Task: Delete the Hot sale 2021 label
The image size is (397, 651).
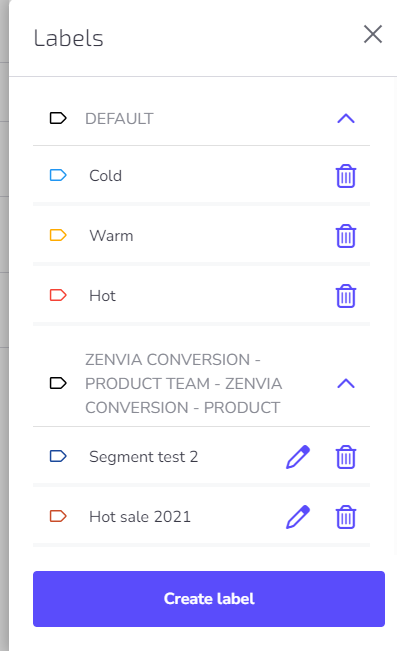Action: click(x=346, y=517)
